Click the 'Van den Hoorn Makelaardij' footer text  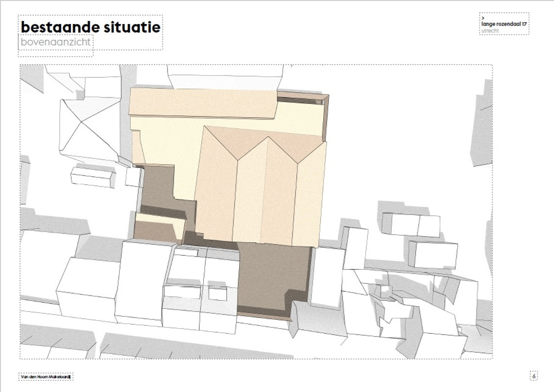point(46,377)
